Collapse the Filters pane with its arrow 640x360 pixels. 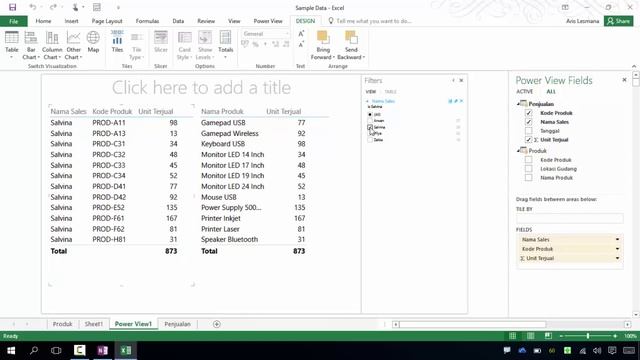pyautogui.click(x=453, y=80)
